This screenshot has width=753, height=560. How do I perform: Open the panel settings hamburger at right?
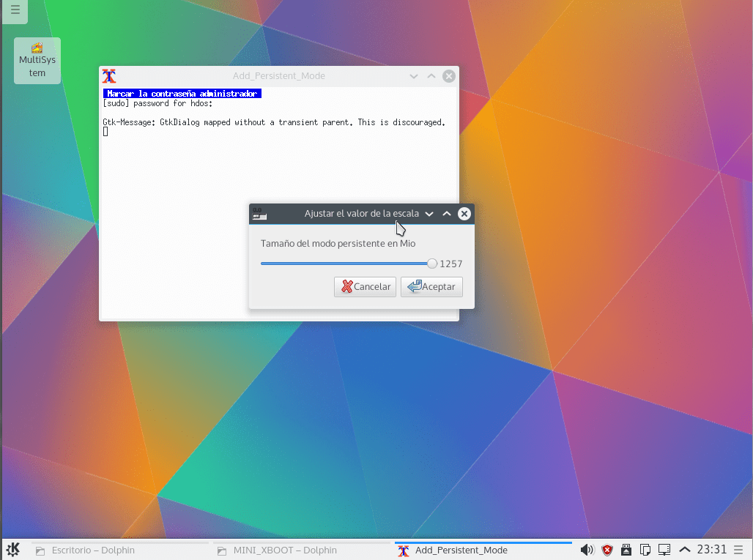tap(738, 550)
